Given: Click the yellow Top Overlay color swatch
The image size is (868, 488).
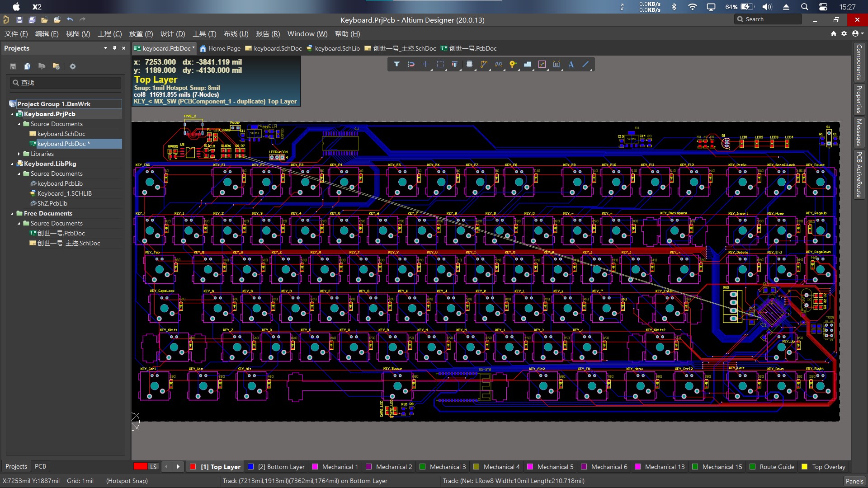Looking at the screenshot, I should click(x=804, y=467).
